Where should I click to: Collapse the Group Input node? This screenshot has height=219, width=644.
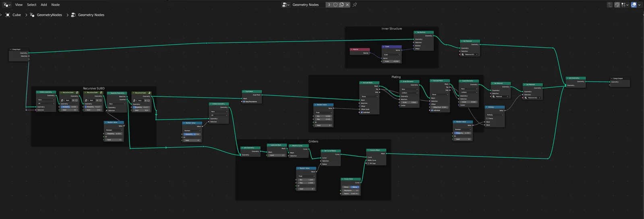[x=11, y=50]
